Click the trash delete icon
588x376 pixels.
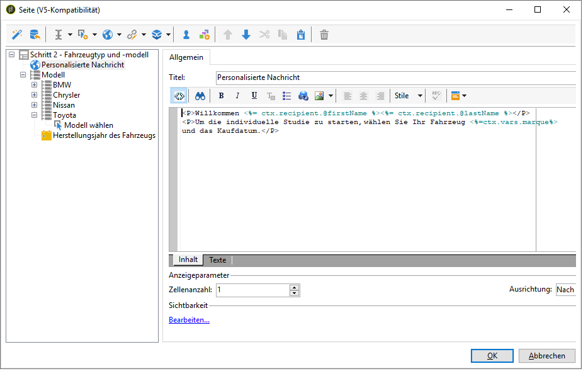[324, 35]
